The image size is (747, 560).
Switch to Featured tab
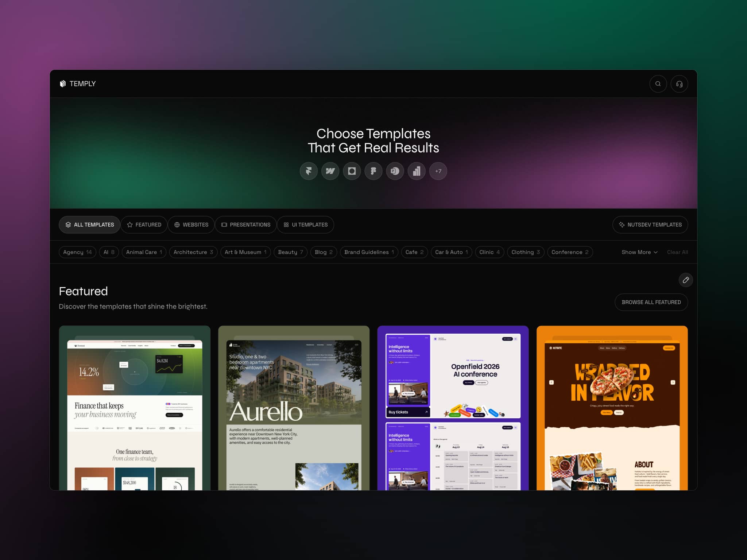[x=144, y=225]
